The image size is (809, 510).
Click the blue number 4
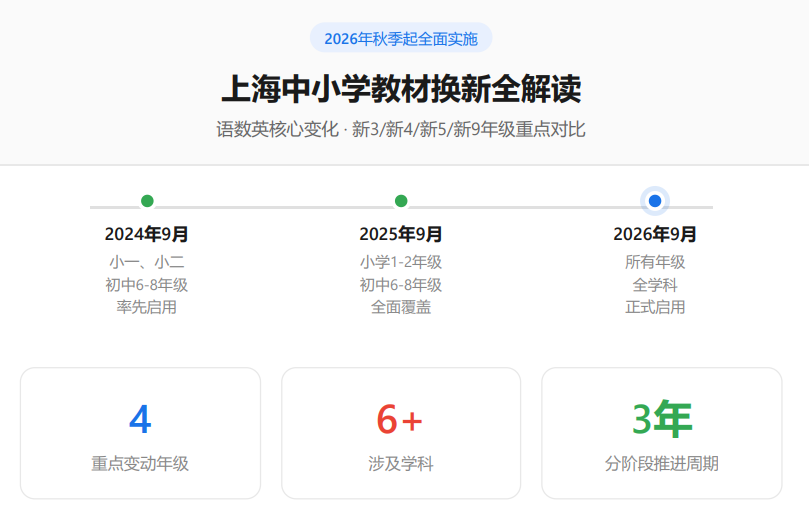click(x=140, y=419)
